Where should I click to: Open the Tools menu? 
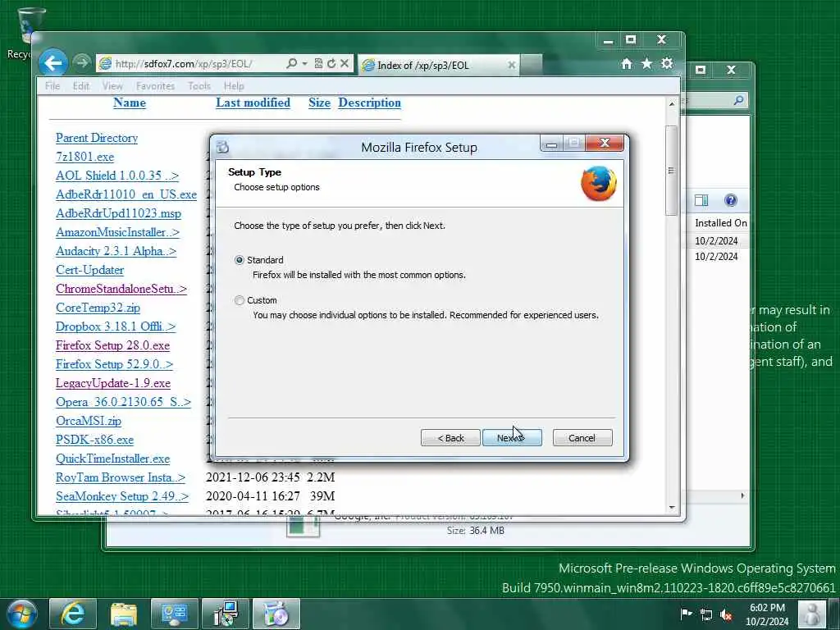coord(199,85)
